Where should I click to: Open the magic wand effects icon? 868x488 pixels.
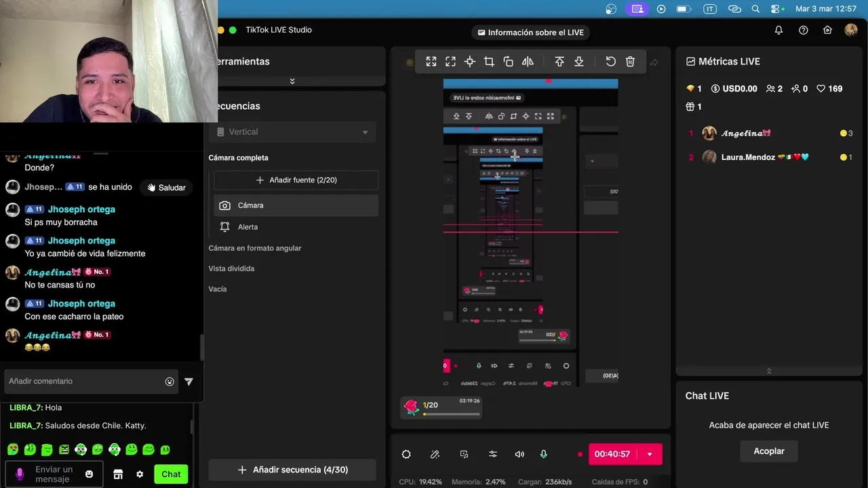click(435, 454)
